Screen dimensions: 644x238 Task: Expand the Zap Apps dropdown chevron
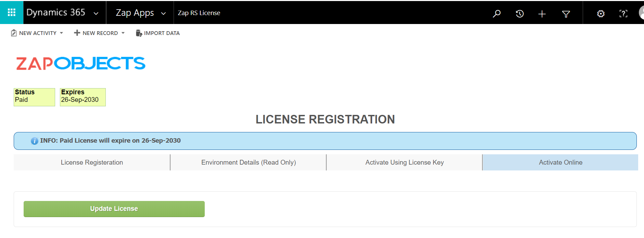(x=164, y=13)
